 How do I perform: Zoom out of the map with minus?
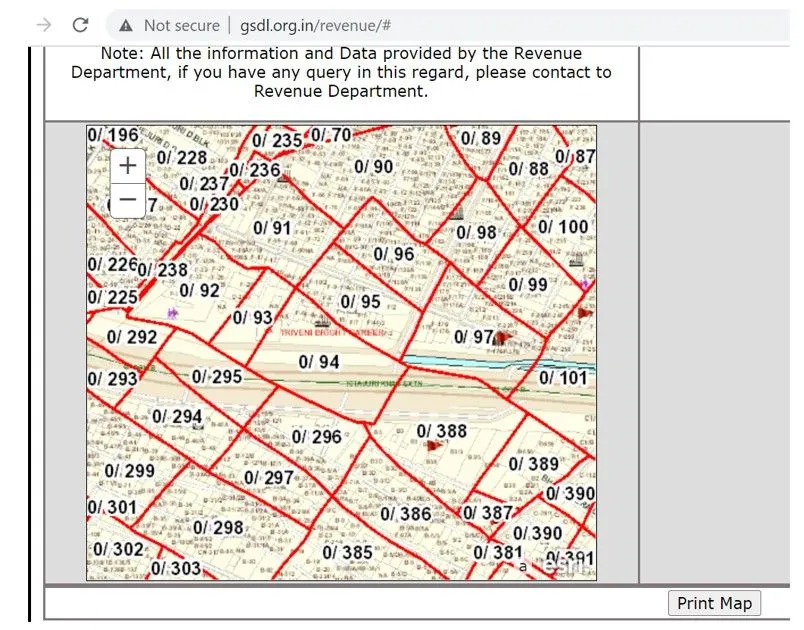pyautogui.click(x=128, y=200)
